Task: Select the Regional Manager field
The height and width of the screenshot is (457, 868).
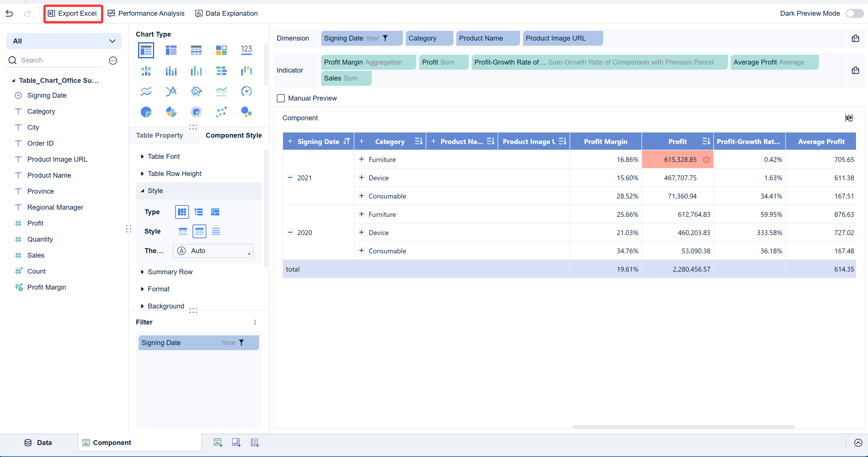Action: click(x=55, y=207)
